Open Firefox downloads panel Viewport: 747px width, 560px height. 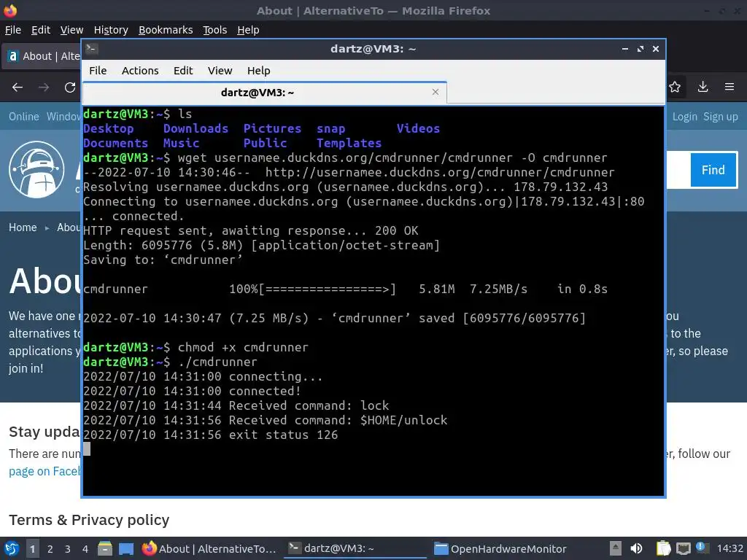(703, 87)
